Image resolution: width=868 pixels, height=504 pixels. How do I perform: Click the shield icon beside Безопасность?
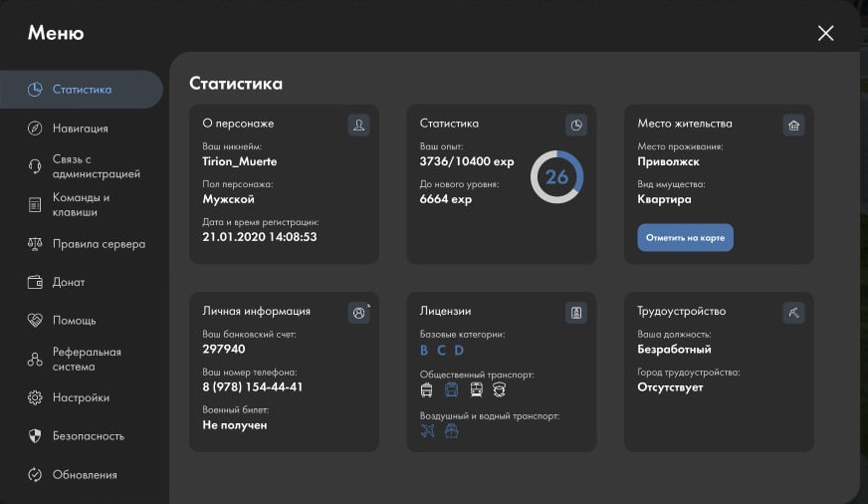(35, 436)
